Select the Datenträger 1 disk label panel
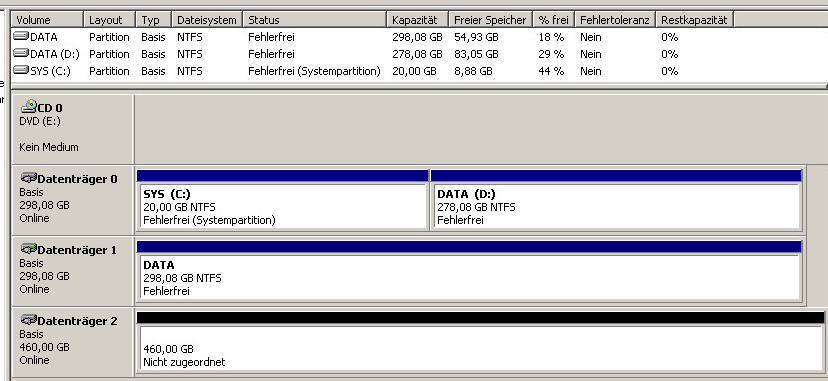828x381 pixels. coord(72,271)
